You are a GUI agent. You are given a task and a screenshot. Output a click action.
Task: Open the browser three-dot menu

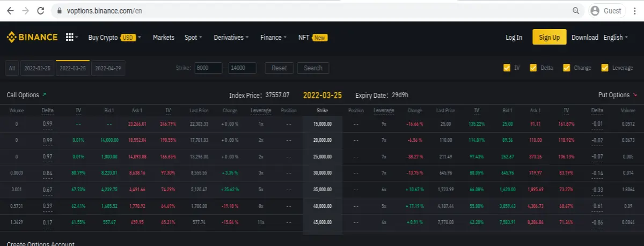click(x=635, y=11)
